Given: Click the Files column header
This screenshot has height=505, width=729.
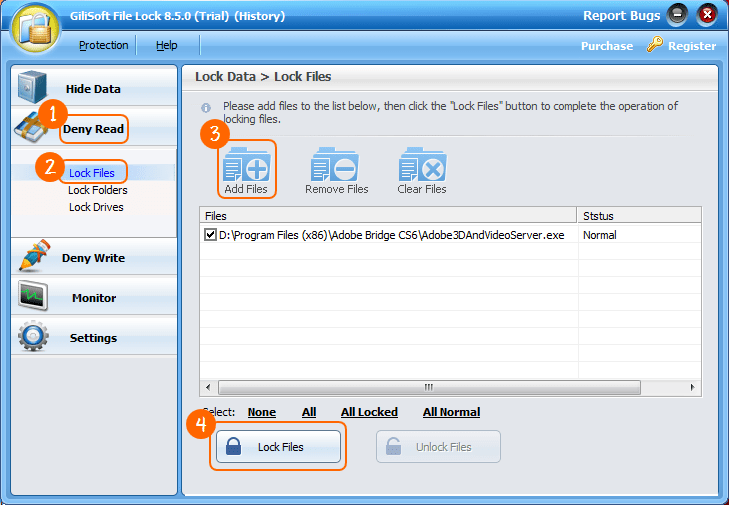Looking at the screenshot, I should [x=388, y=216].
